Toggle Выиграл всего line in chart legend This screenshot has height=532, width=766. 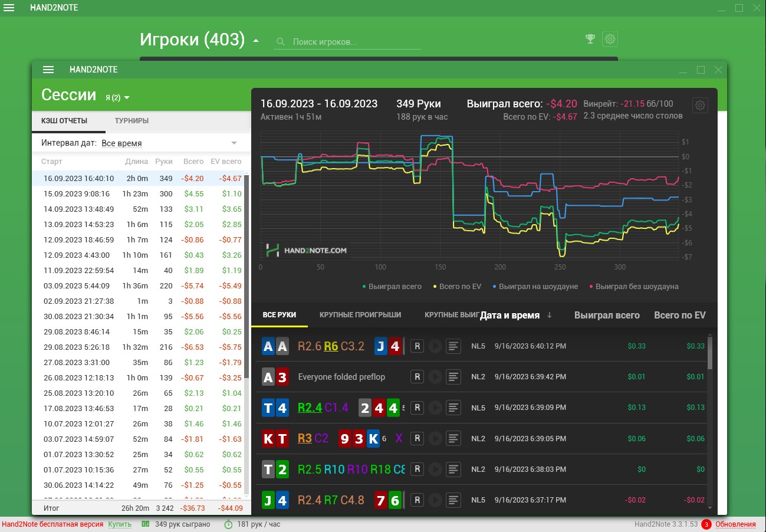(392, 287)
